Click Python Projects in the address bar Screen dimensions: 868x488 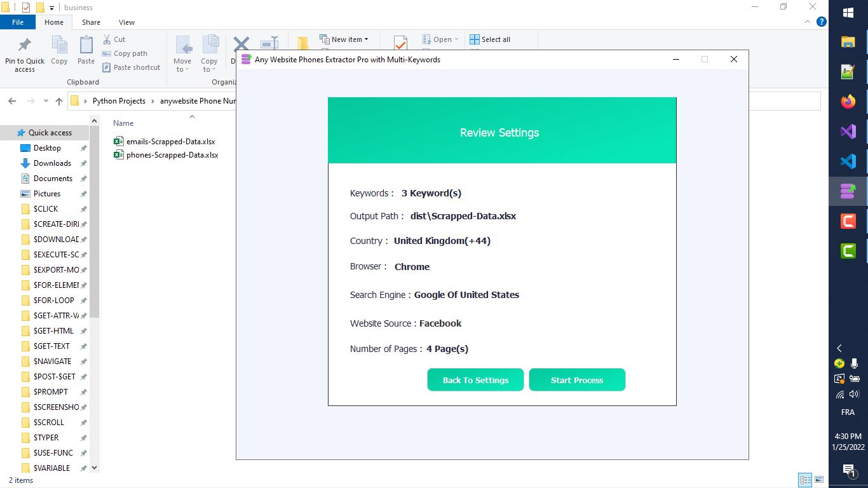(119, 101)
